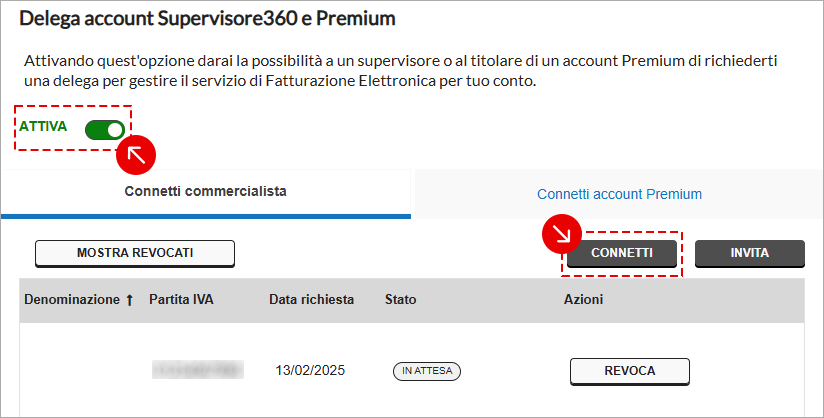Click the red arrow marker beside the toggle
Image resolution: width=824 pixels, height=418 pixels.
pyautogui.click(x=136, y=155)
